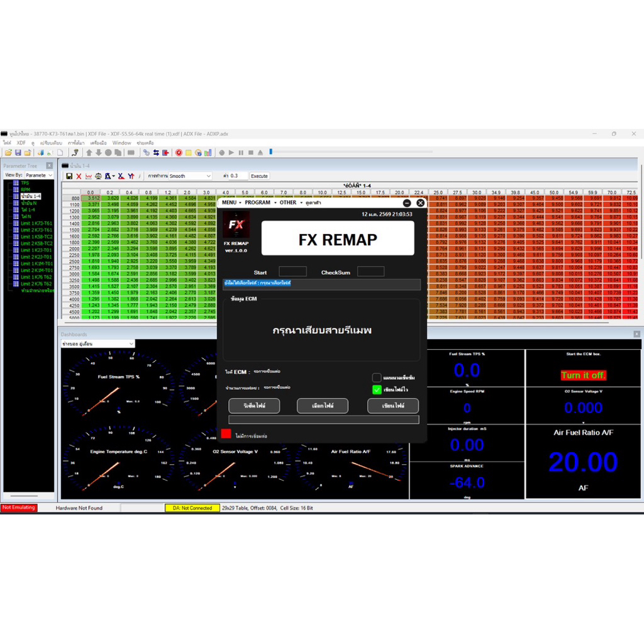Click the Start input field in FX REMAP
Screen dimensions: 644x644
[292, 272]
